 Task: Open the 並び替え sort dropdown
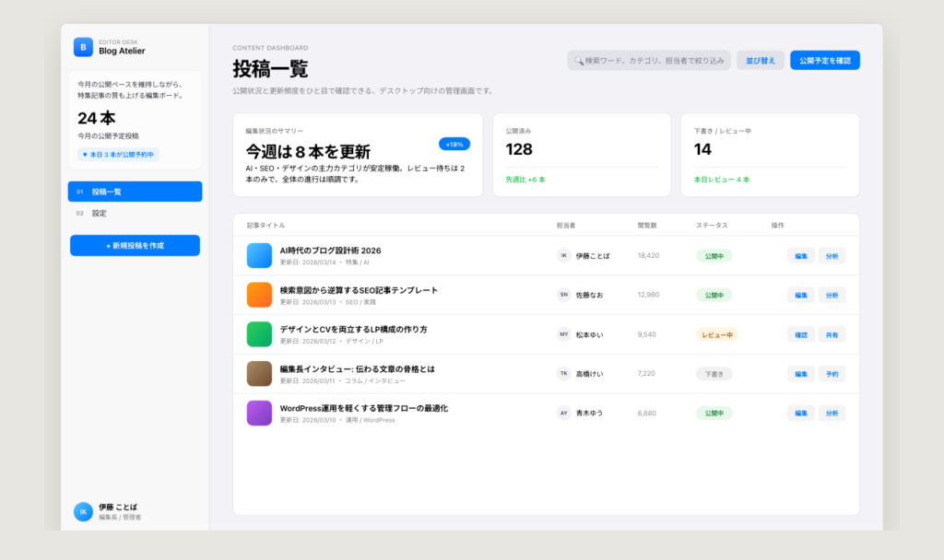click(x=761, y=61)
